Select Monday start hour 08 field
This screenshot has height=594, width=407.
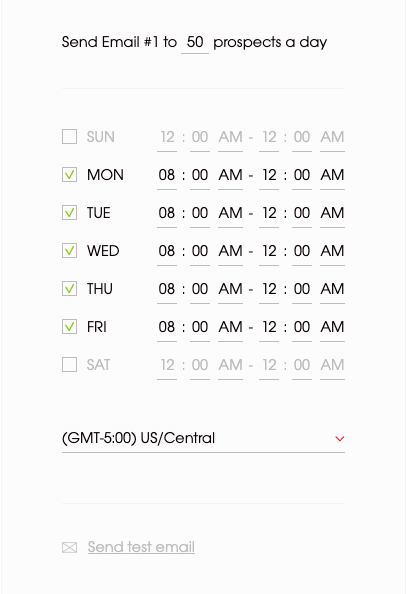click(x=167, y=175)
